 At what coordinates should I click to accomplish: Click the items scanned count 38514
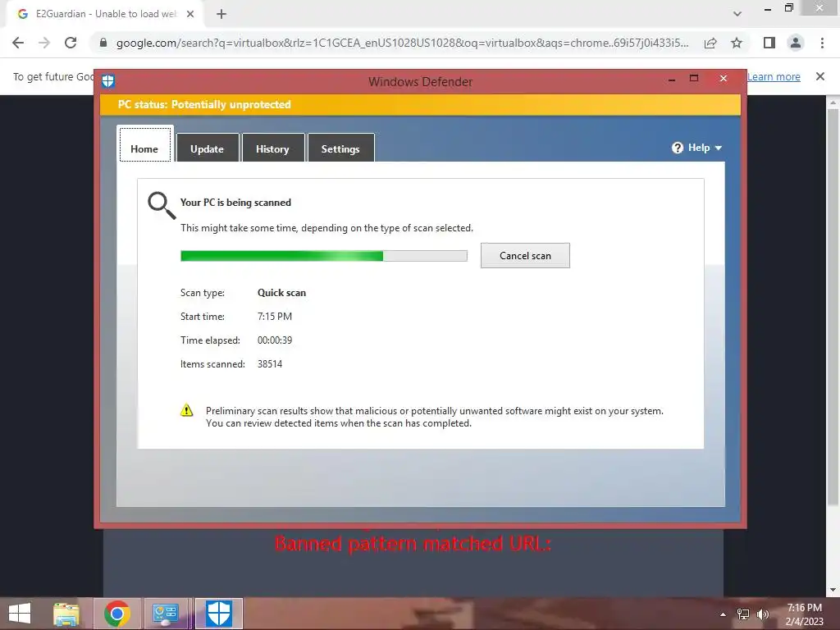269,363
